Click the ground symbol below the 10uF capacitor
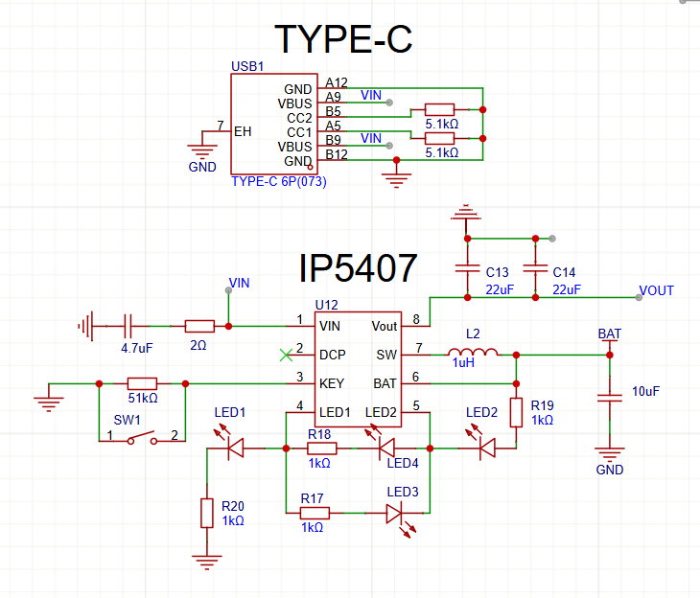Viewport: 700px width, 598px height. click(x=608, y=452)
